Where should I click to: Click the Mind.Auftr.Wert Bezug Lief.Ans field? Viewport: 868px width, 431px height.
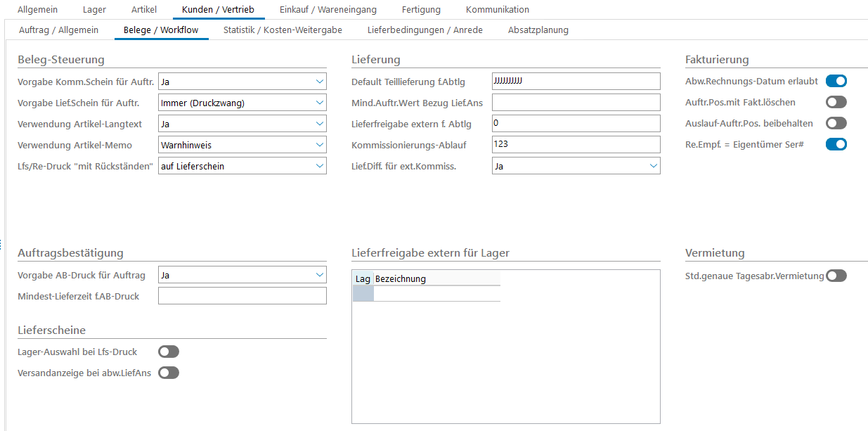(576, 103)
